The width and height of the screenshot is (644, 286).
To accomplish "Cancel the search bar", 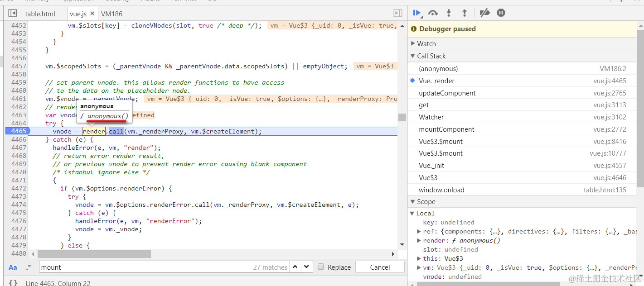I will [380, 267].
